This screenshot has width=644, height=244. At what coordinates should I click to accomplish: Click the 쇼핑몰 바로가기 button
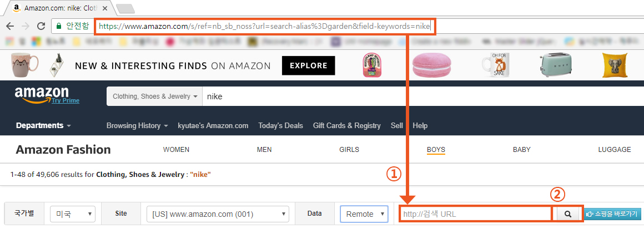(612, 214)
